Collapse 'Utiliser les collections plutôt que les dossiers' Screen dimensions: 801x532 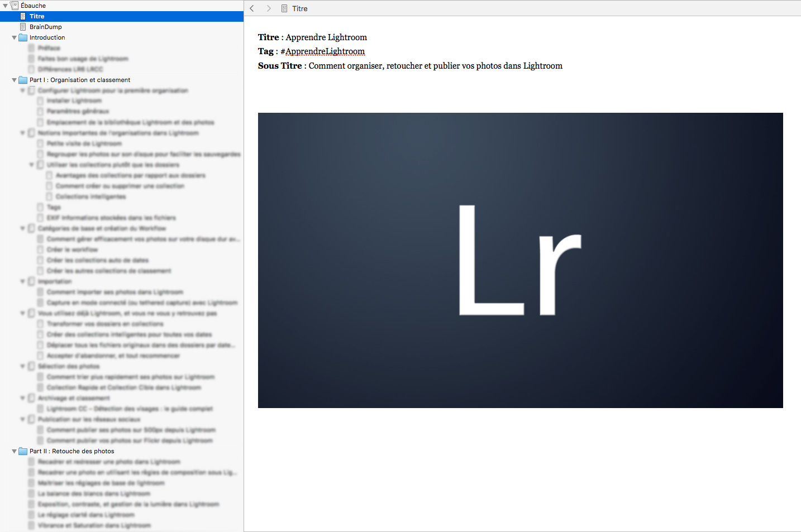32,164
